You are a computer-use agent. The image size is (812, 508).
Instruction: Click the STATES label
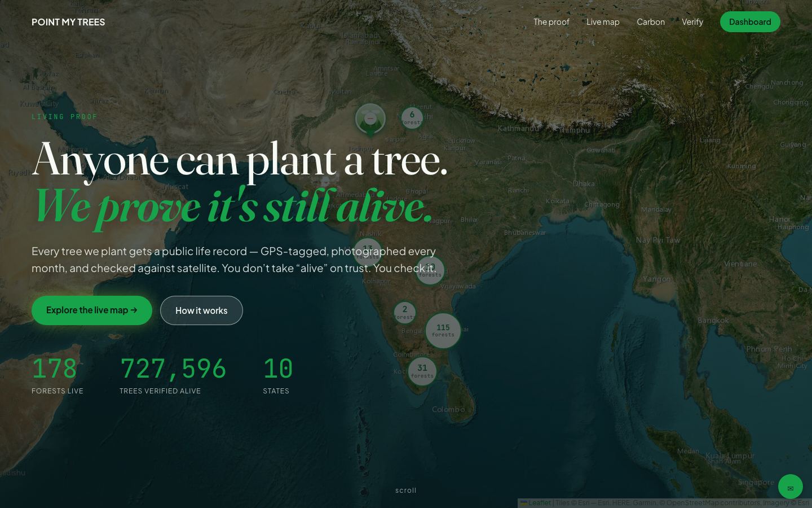click(x=276, y=391)
